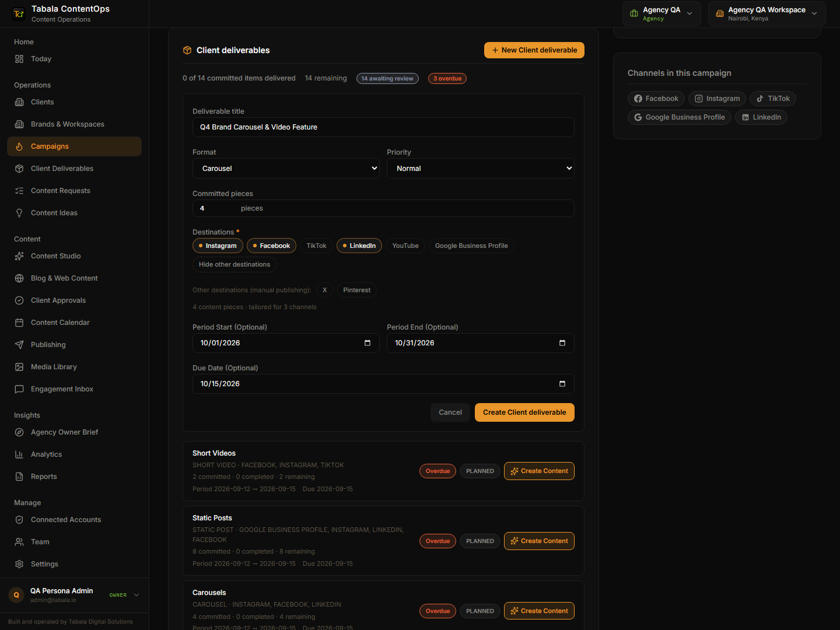The image size is (840, 630).
Task: Select the TikTok destination chip
Action: [x=317, y=246]
